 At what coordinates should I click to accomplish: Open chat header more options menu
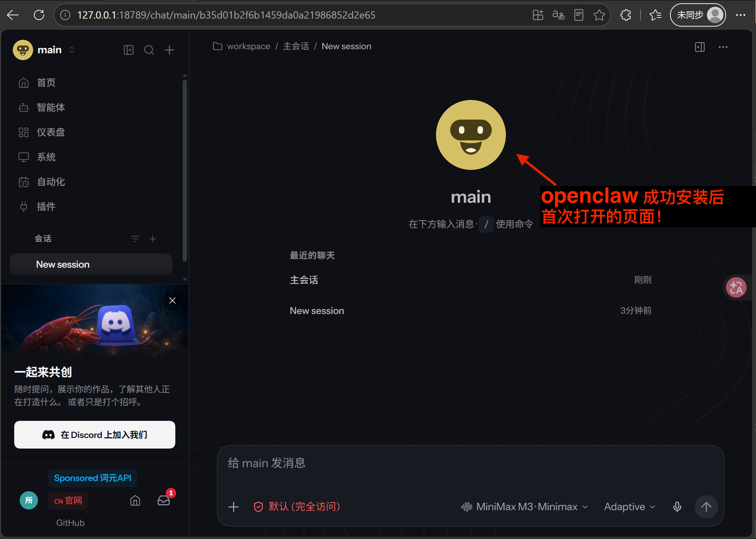(x=723, y=47)
